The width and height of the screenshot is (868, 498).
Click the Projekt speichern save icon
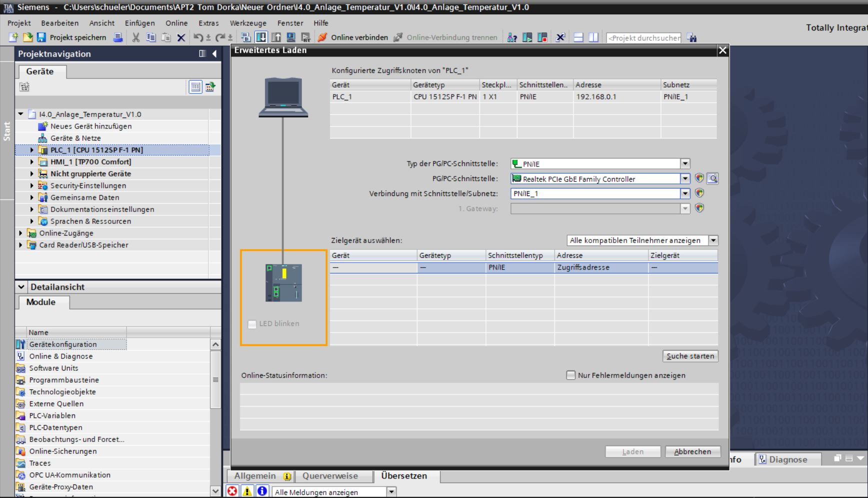tap(41, 37)
